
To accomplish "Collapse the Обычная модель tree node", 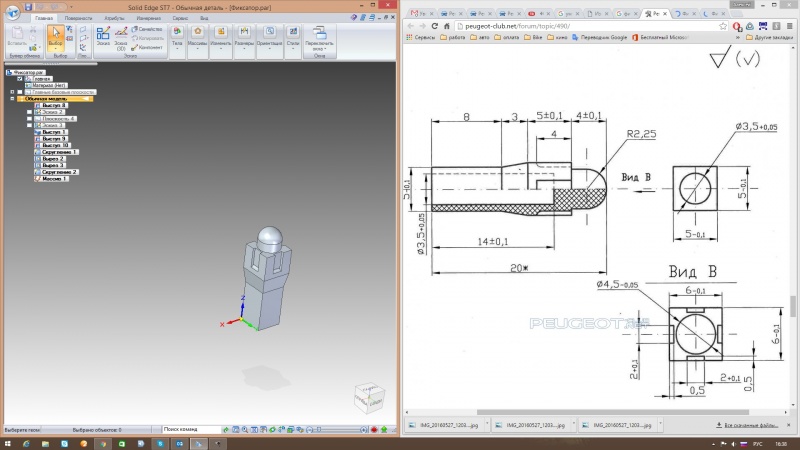I will [13, 99].
